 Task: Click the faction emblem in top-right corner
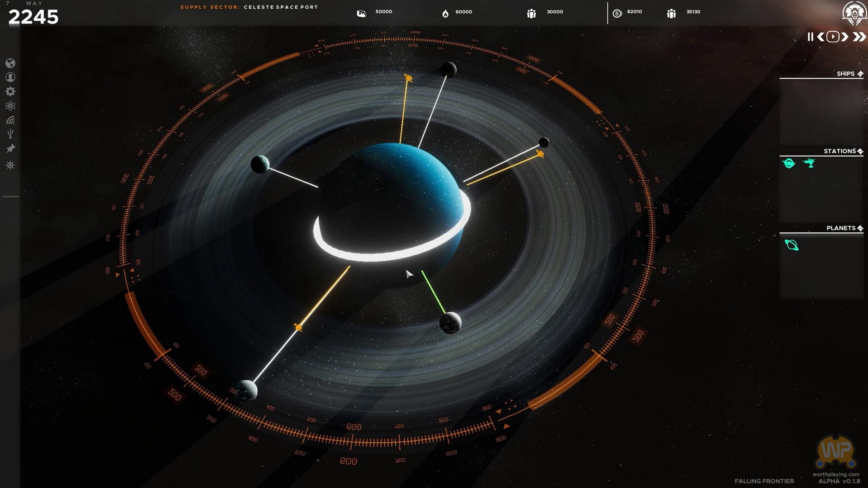854,13
